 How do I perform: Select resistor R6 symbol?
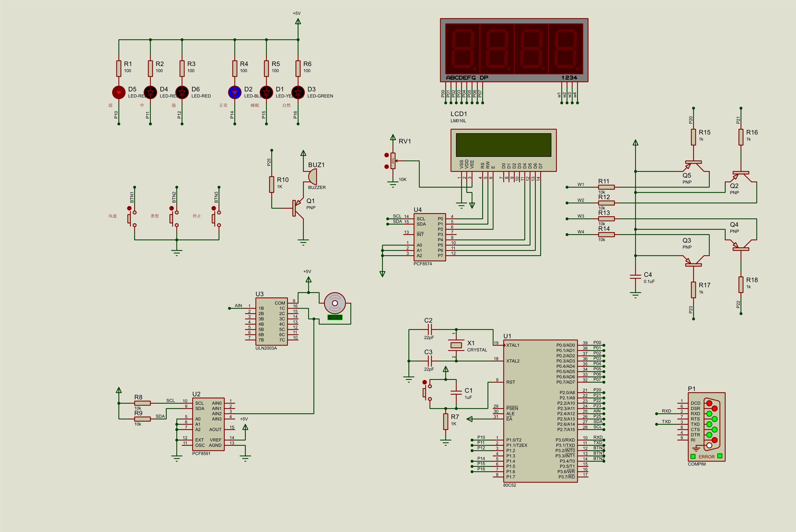[x=298, y=68]
